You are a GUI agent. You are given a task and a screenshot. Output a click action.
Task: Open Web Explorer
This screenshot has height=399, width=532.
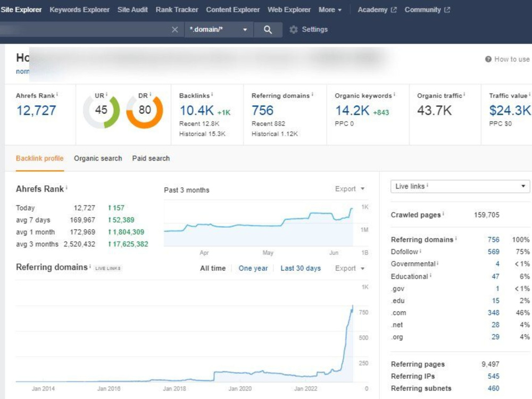tap(289, 10)
